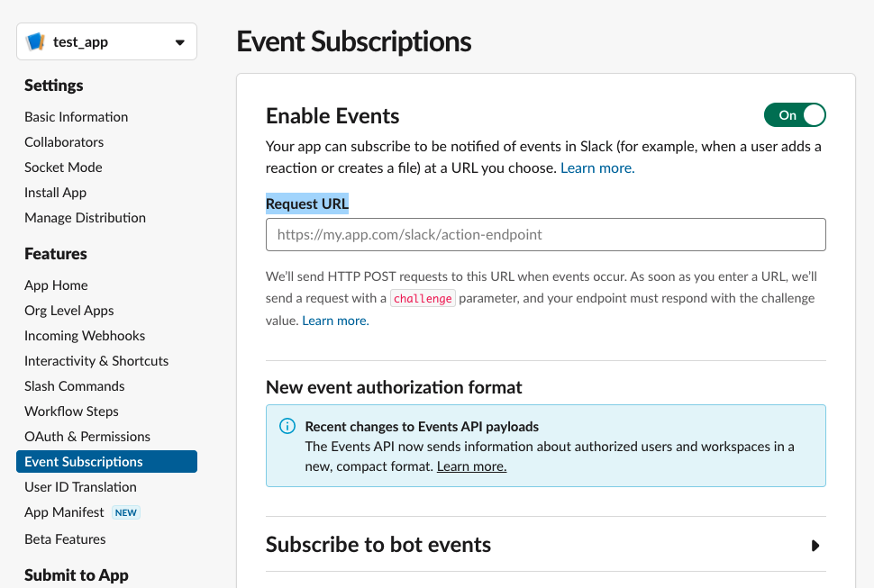The image size is (874, 588).
Task: Focus the Request URL input field
Action: 546,234
